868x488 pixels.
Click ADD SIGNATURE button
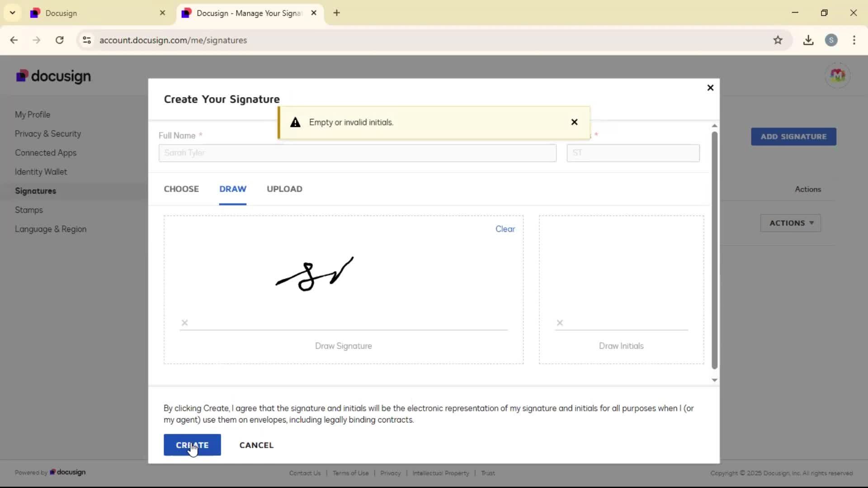tap(793, 136)
